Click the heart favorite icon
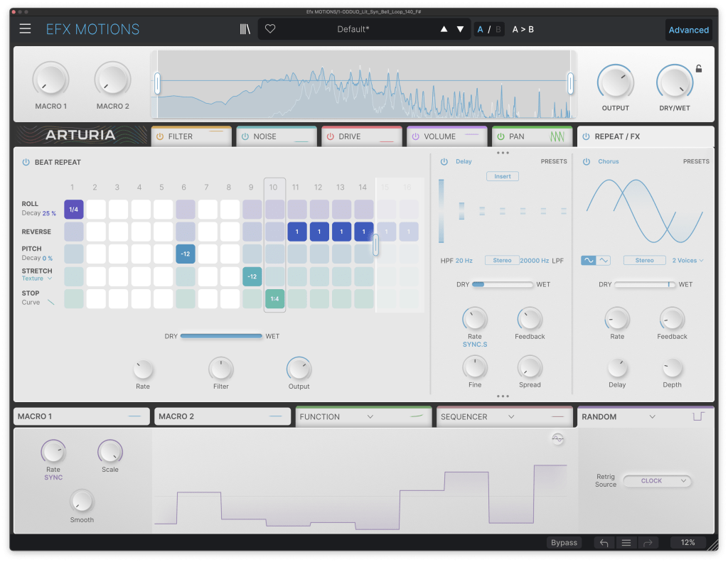The width and height of the screenshot is (728, 562). coord(270,29)
